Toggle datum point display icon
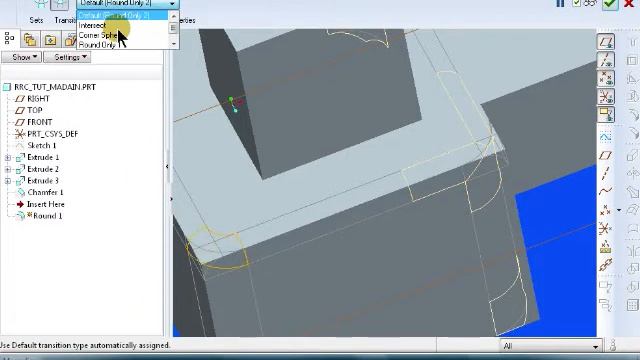Screen dimensions: 640x360 pyautogui.click(x=606, y=78)
